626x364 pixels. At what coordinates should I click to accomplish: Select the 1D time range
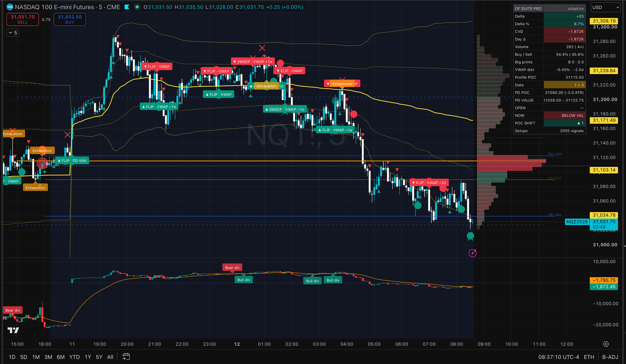(x=12, y=357)
